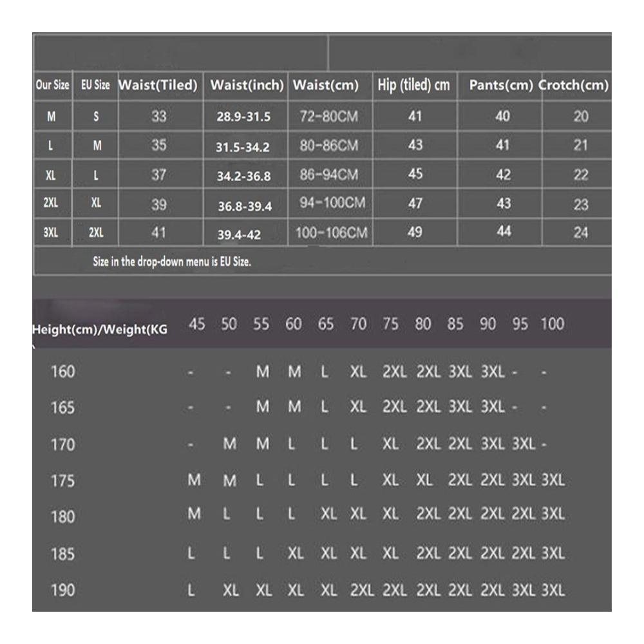The height and width of the screenshot is (644, 644).
Task: Select the weight column header "100"
Action: click(x=553, y=324)
